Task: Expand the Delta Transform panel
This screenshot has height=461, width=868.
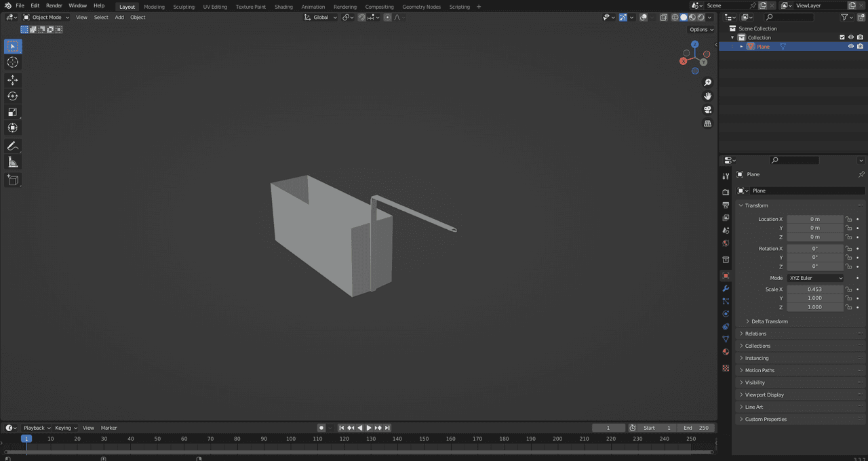Action: 769,321
